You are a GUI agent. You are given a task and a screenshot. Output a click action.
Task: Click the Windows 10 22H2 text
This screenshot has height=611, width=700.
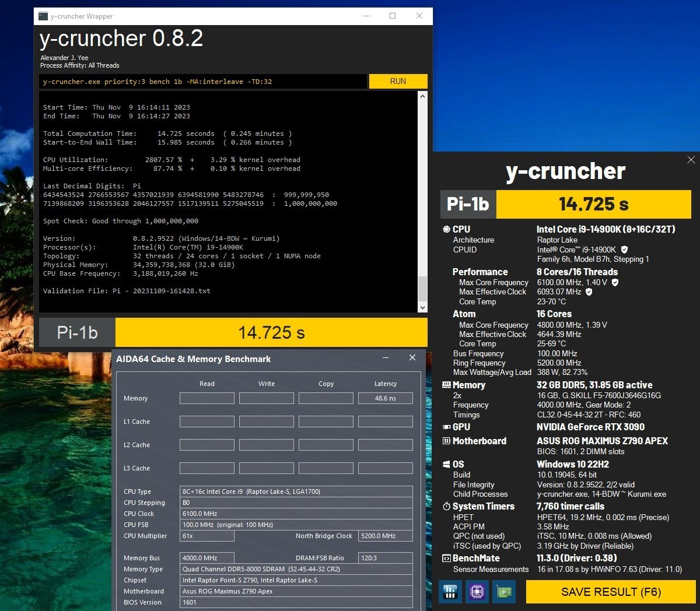[x=573, y=465]
